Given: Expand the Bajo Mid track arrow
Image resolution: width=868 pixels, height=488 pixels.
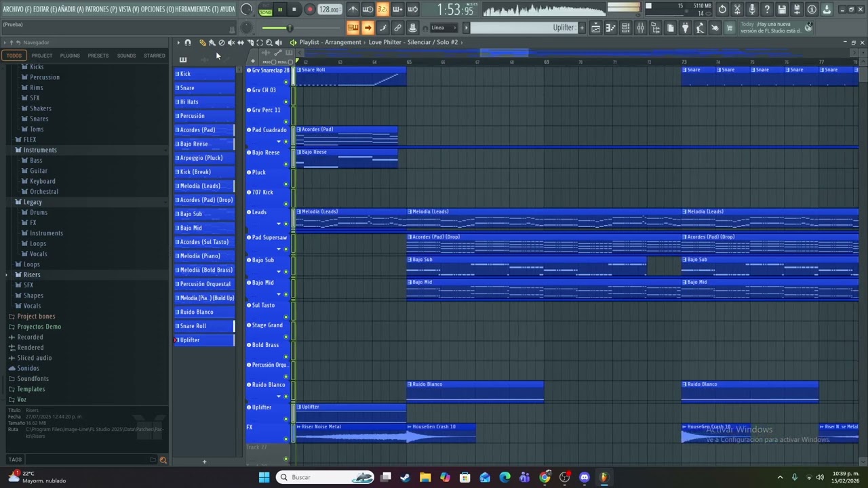Looking at the screenshot, I should (x=279, y=294).
